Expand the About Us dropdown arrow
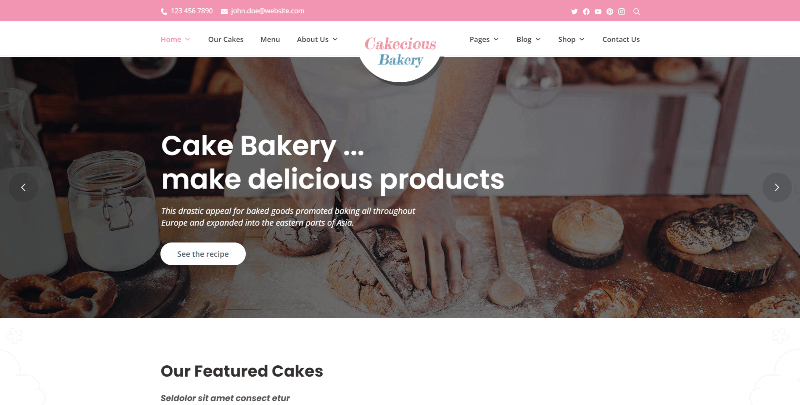Screen dimensions: 800x405 335,39
